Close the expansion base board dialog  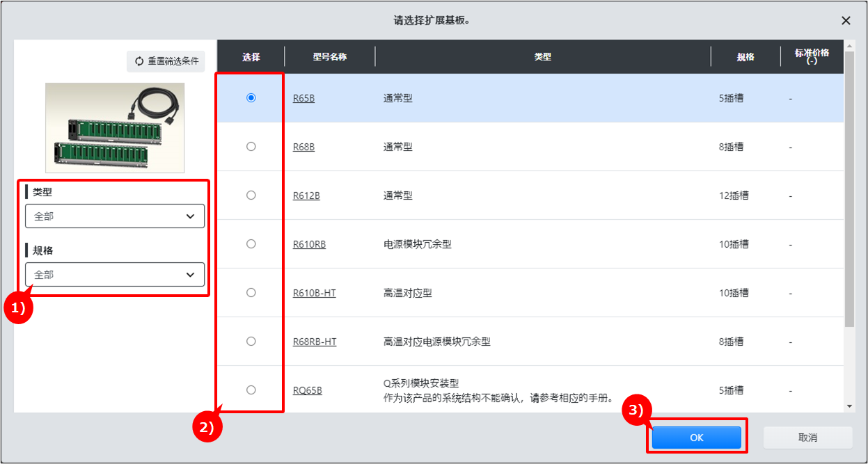tap(846, 21)
